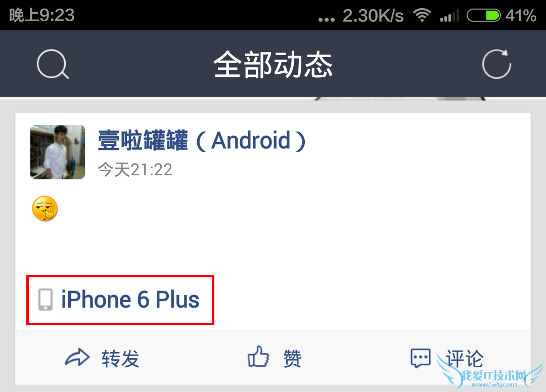Tap the phone device icon
The height and width of the screenshot is (392, 546).
coord(45,300)
